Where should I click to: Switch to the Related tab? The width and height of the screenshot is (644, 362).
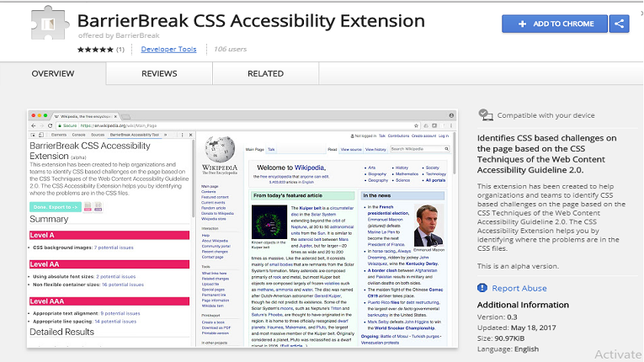pos(266,73)
